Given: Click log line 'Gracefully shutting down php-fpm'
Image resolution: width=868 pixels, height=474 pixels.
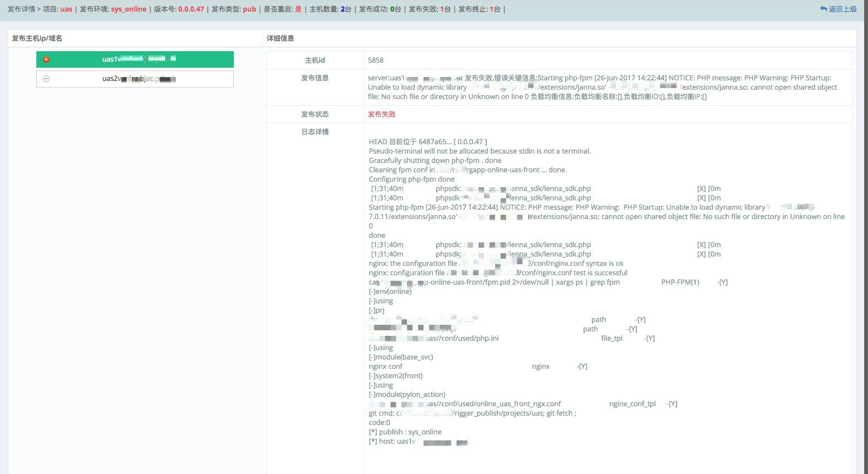Looking at the screenshot, I should point(435,160).
